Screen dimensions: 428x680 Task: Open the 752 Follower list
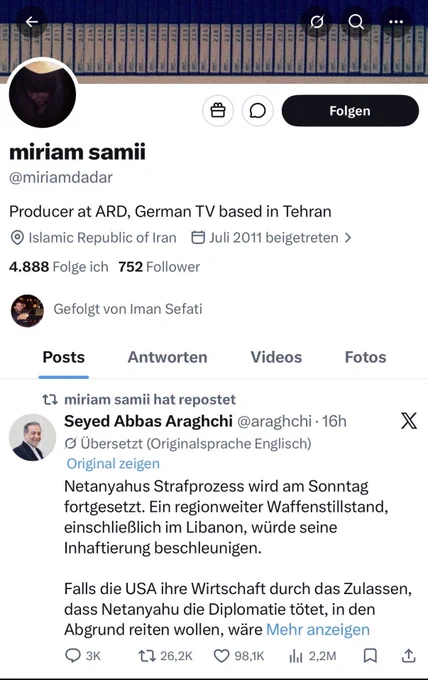click(159, 266)
